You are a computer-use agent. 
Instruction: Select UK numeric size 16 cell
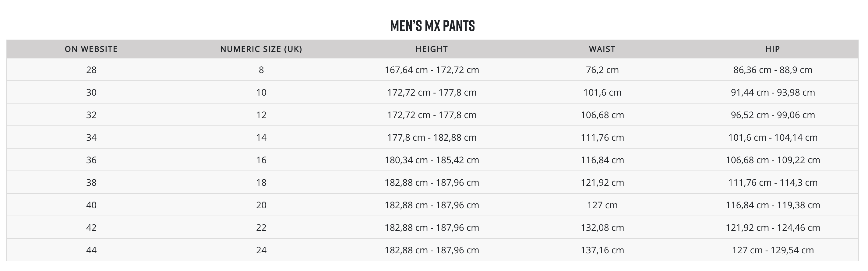pos(261,160)
